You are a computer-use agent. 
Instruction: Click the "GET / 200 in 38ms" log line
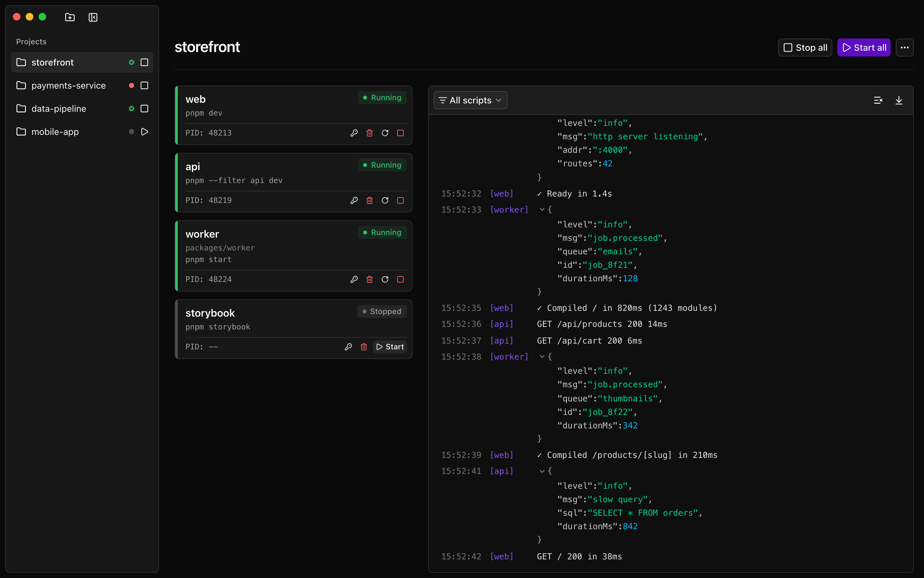[x=579, y=556]
